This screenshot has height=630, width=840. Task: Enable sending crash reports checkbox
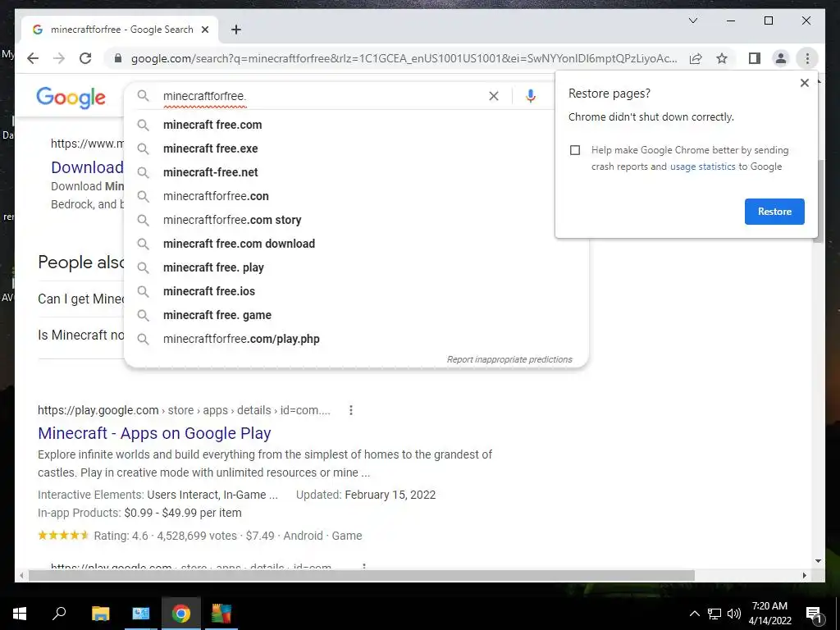[575, 150]
